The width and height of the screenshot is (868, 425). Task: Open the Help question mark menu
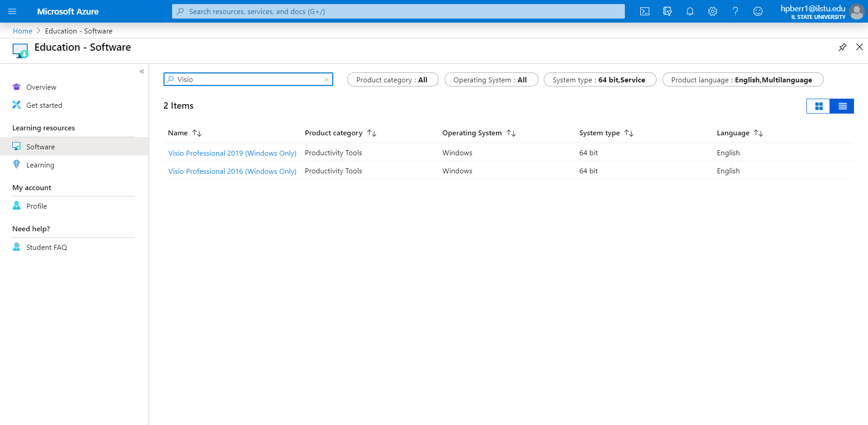pyautogui.click(x=735, y=11)
